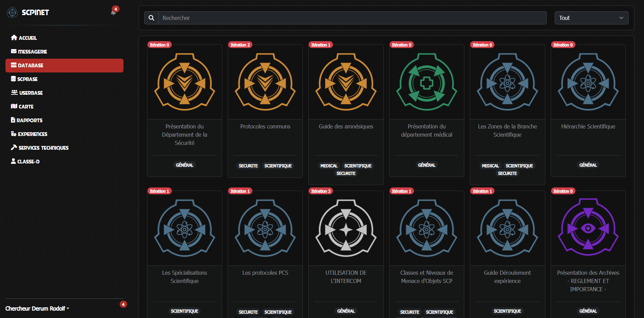The width and height of the screenshot is (644, 318).
Task: Expand the Tout filter dropdown
Action: click(592, 18)
